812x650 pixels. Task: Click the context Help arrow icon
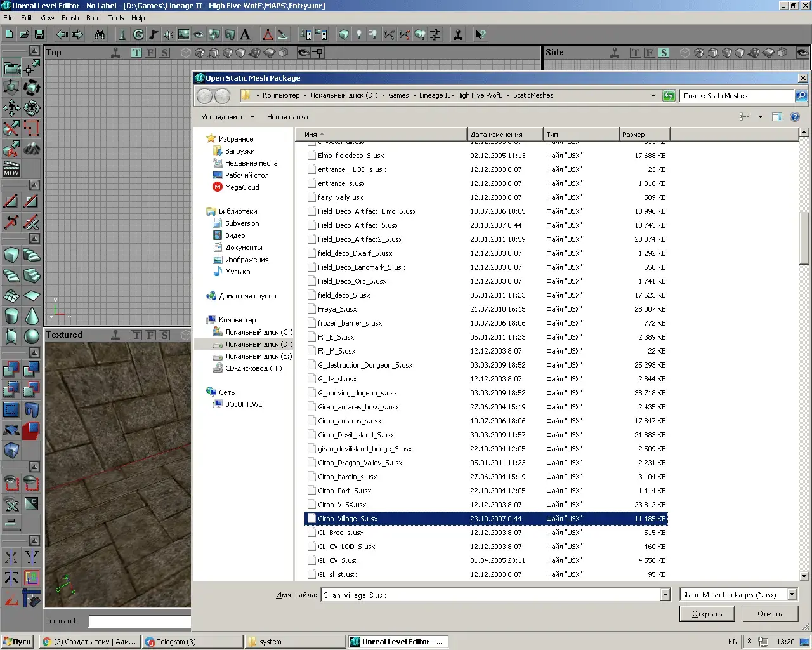[x=481, y=35]
